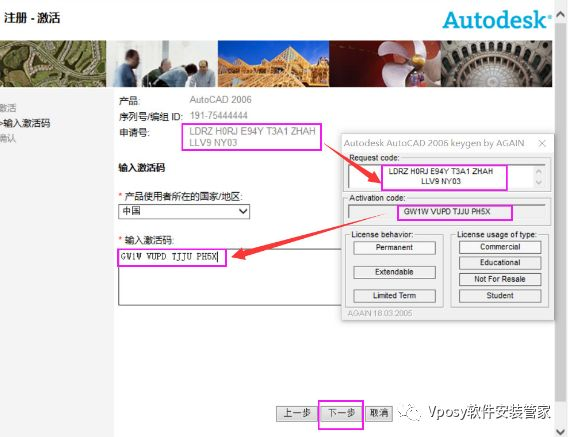Click the propeller banner image

click(385, 63)
